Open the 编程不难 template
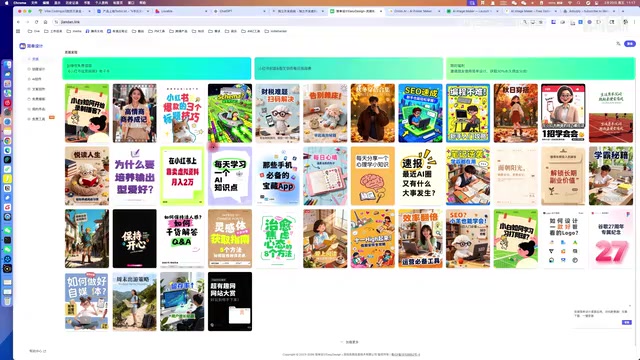 tap(468, 113)
